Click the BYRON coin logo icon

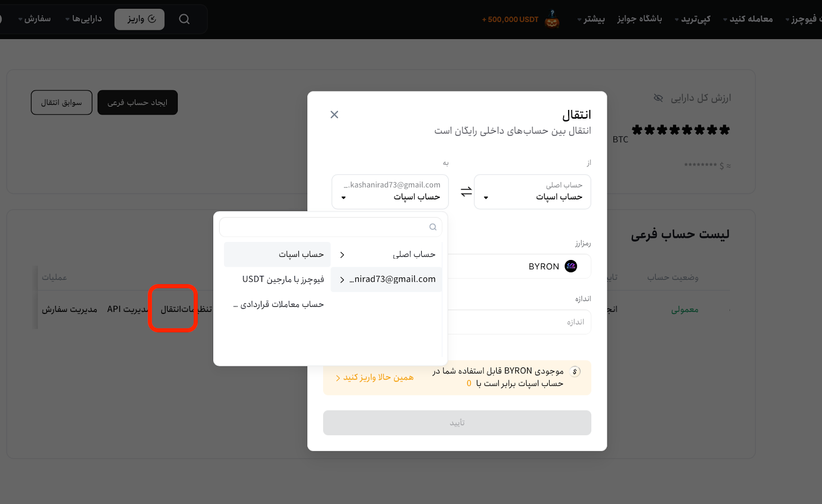coord(571,266)
